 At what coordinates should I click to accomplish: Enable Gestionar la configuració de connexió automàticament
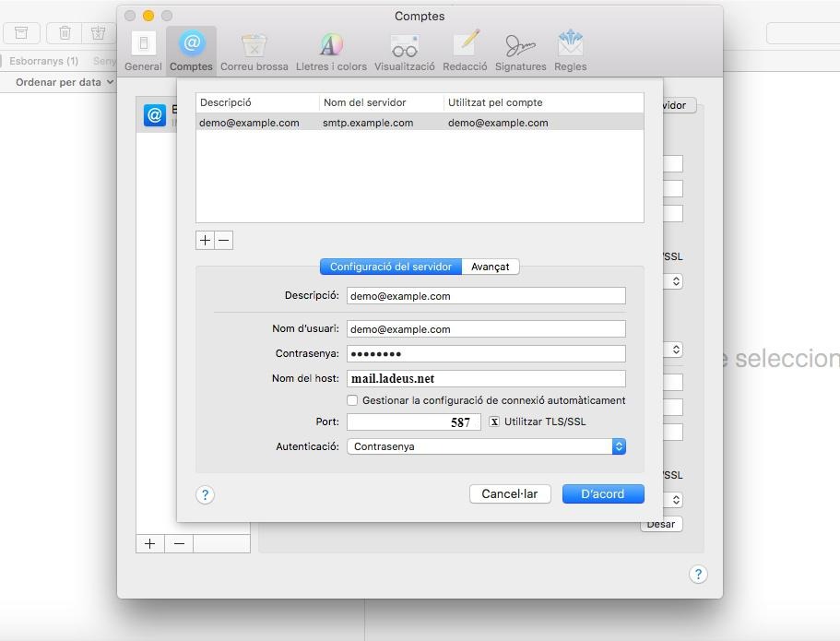click(x=352, y=400)
